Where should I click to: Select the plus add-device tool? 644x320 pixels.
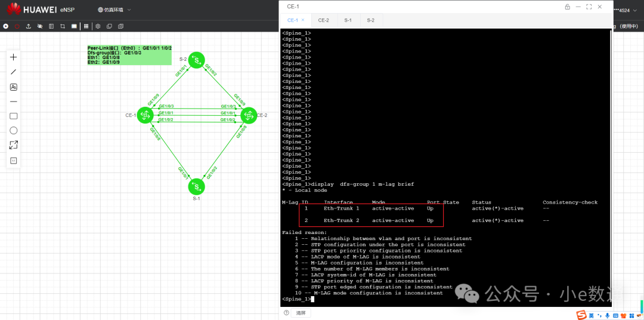pos(14,57)
